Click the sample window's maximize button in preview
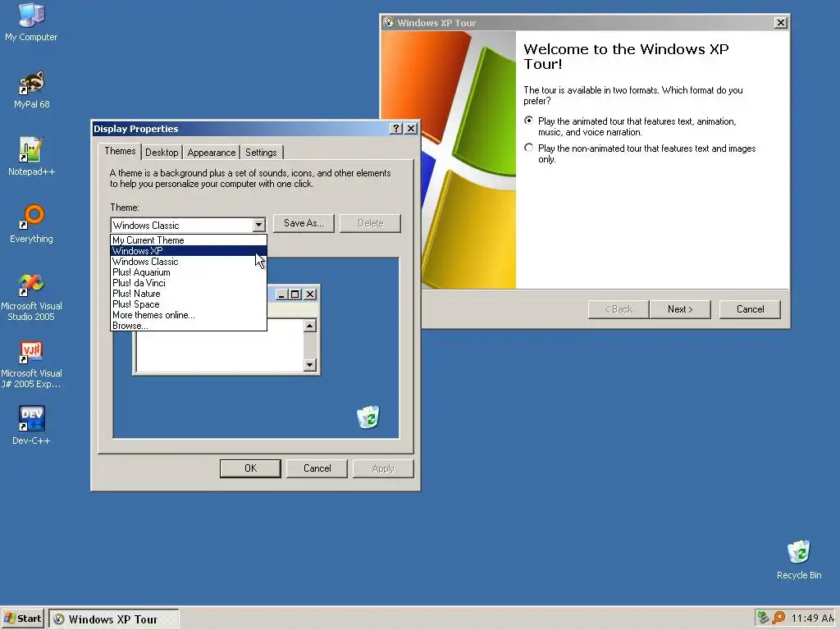Viewport: 840px width, 630px height. (x=294, y=294)
